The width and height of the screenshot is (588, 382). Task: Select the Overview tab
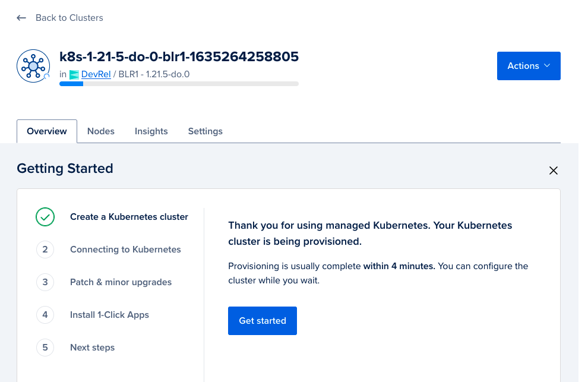click(x=46, y=131)
